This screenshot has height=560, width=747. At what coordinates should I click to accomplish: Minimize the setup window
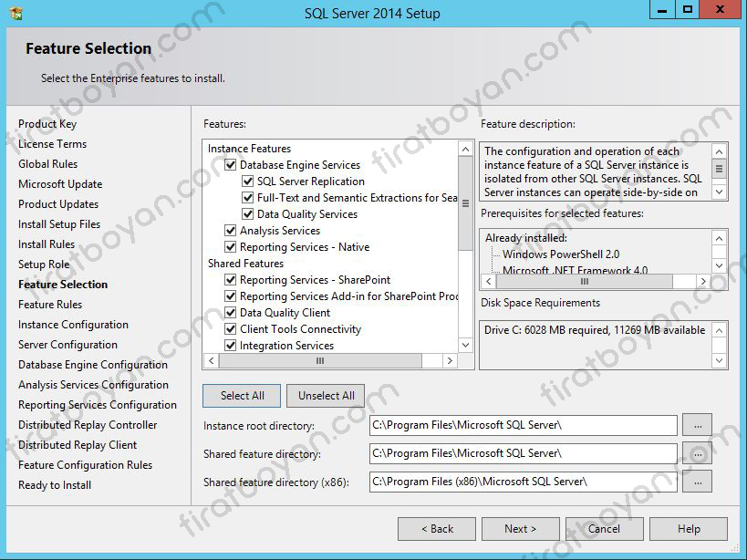tap(662, 9)
